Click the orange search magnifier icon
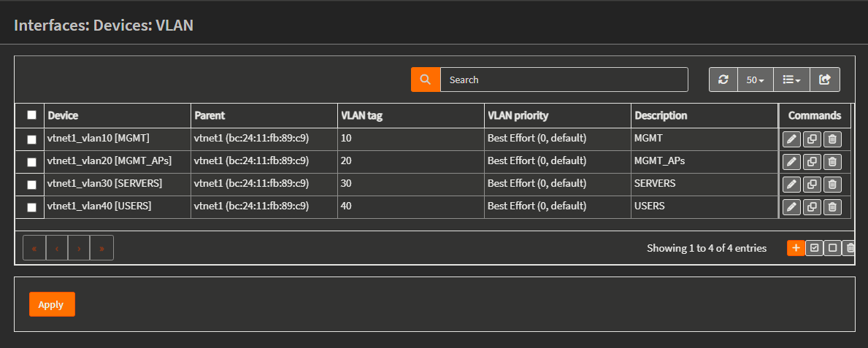This screenshot has height=348, width=868. coord(426,80)
